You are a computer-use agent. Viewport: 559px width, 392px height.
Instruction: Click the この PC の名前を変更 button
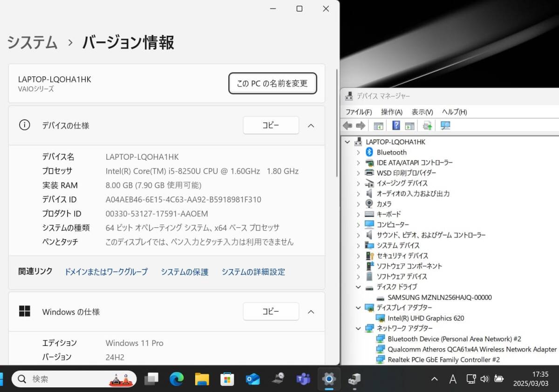pos(273,83)
